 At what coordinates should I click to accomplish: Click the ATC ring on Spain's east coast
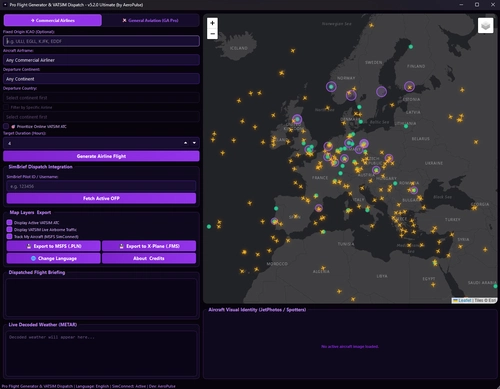pyautogui.click(x=319, y=208)
